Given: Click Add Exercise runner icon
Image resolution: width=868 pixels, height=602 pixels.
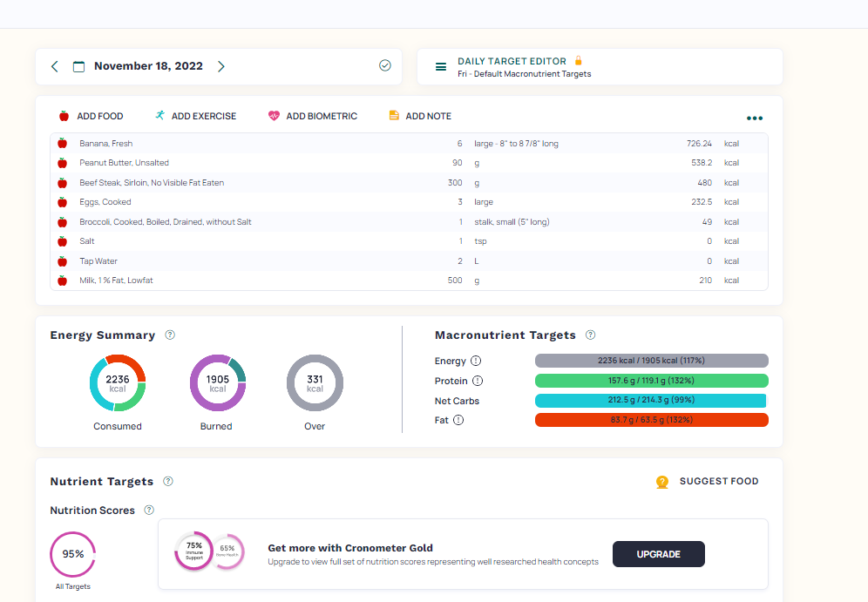Looking at the screenshot, I should coord(159,115).
